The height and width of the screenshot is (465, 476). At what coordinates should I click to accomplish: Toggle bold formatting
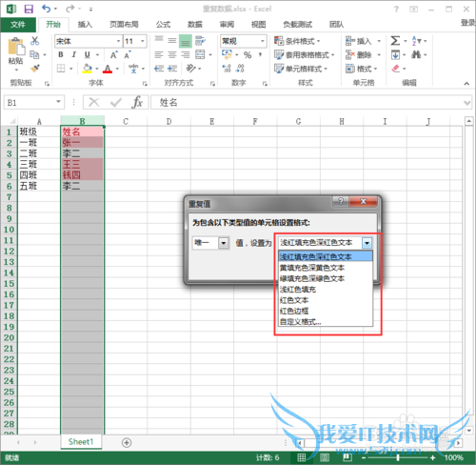coord(61,54)
